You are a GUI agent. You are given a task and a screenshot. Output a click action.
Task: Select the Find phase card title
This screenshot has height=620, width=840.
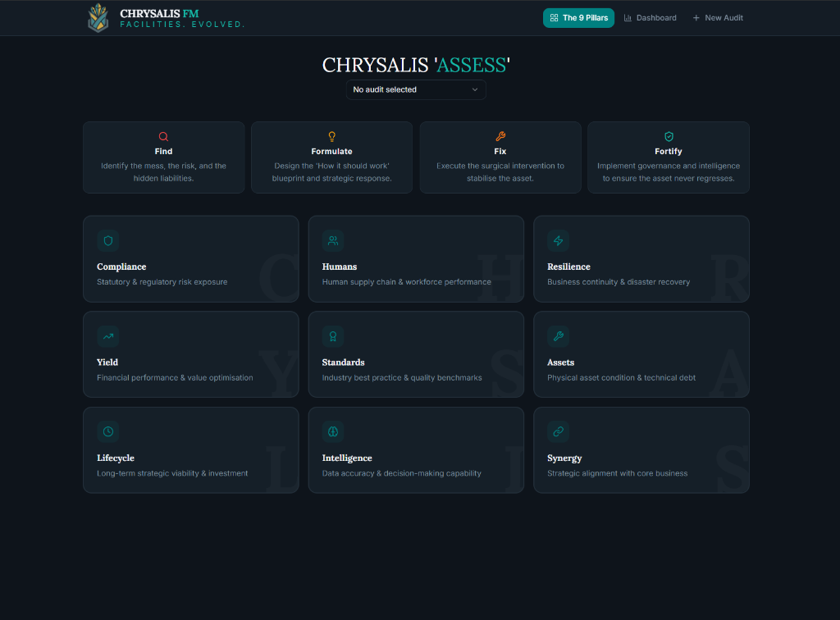(163, 152)
